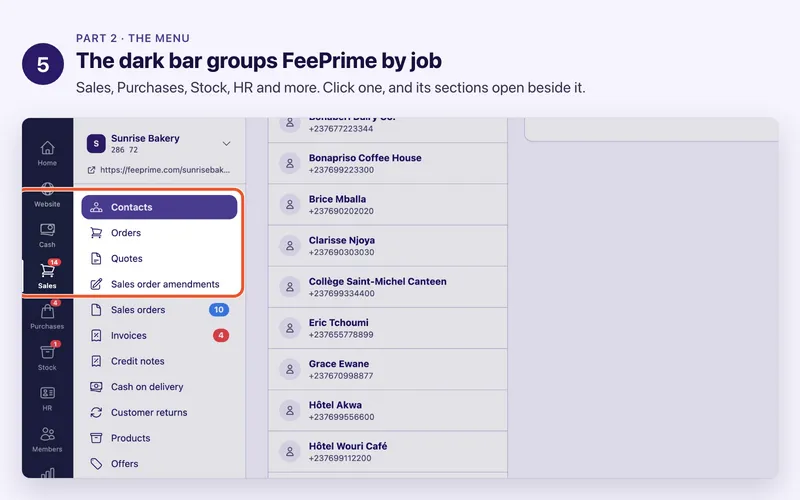Click the Sunrise Bakery company name
Image resolution: width=800 pixels, height=500 pixels.
tap(145, 138)
